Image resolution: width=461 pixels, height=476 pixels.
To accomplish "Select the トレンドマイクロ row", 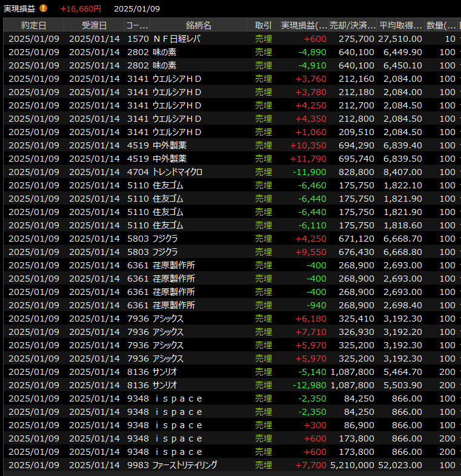I will click(177, 172).
